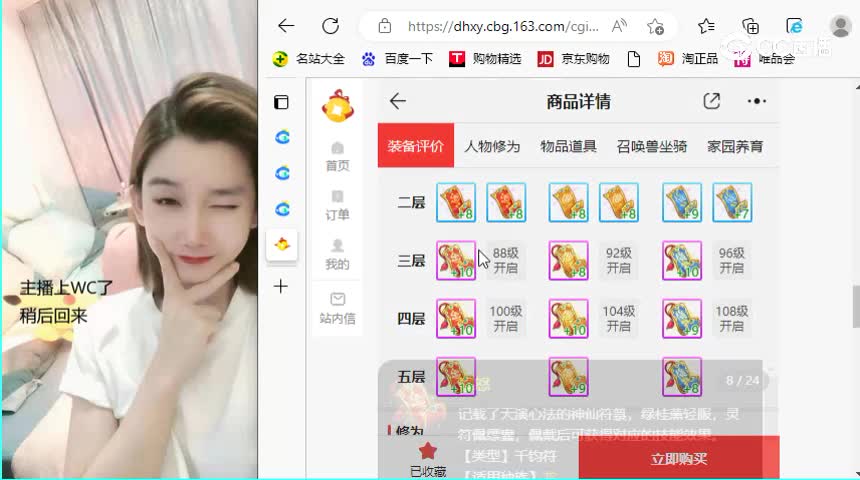Viewport: 860px width, 480px height.
Task: Click the 108级开启 locked slot
Action: (732, 319)
